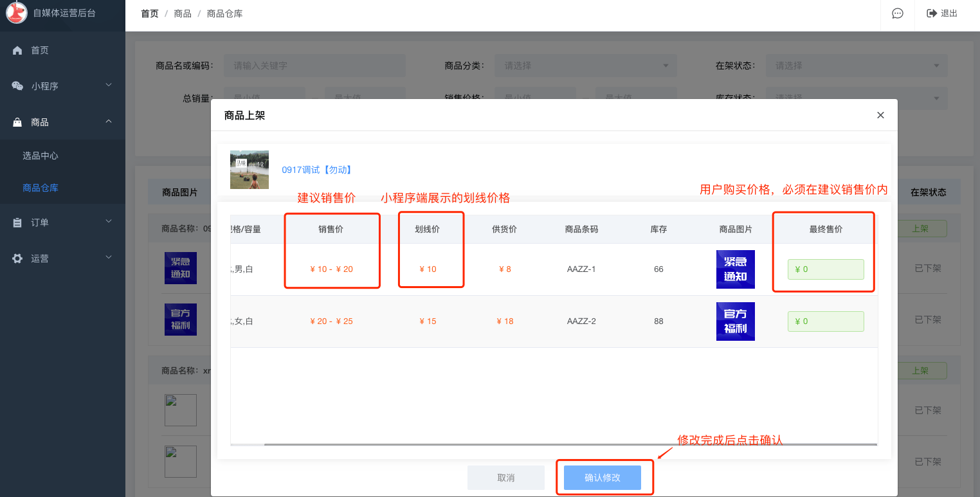Click the chat message icon in header
980x497 pixels.
898,14
